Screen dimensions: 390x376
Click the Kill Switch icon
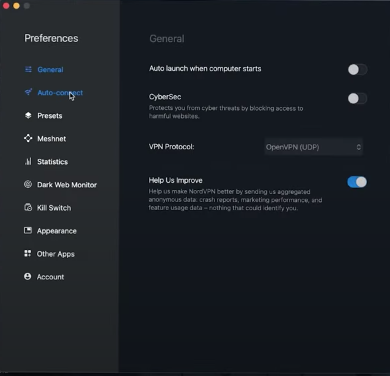pos(28,207)
